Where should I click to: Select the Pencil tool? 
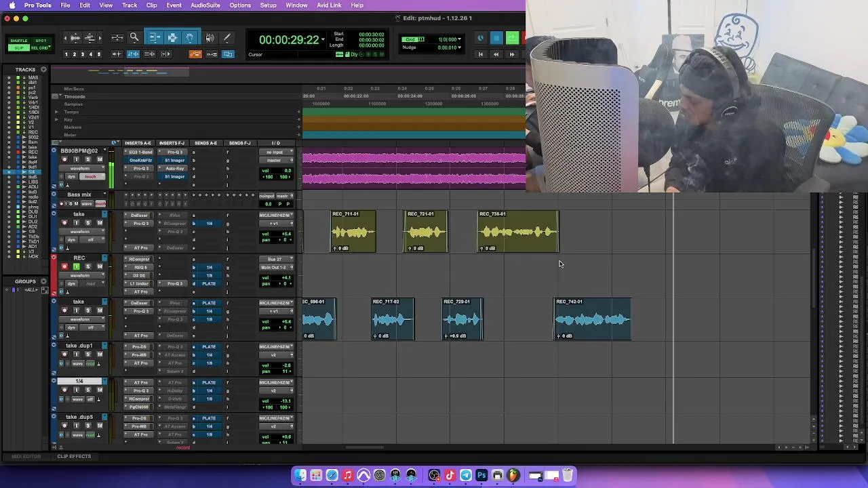pos(226,38)
